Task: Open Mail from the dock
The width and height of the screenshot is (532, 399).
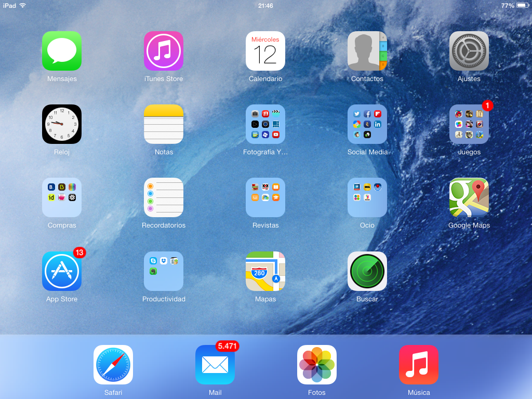Action: coord(215,365)
